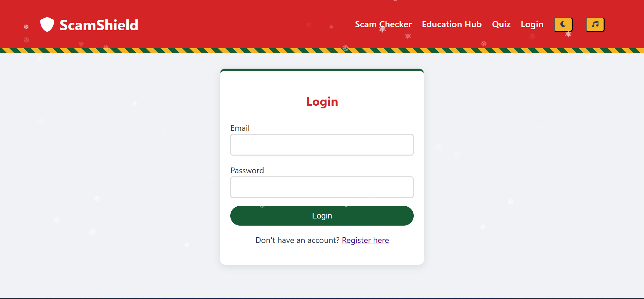
Task: Click the ScamShield brand name
Action: point(99,25)
